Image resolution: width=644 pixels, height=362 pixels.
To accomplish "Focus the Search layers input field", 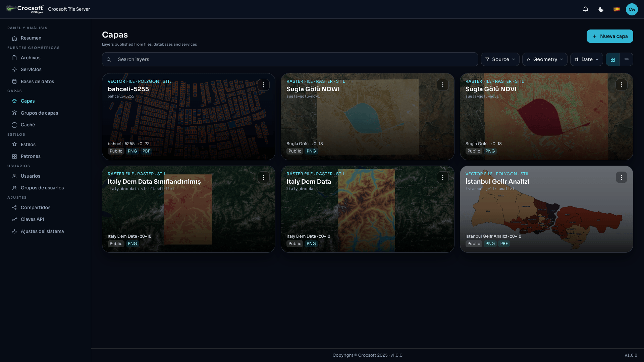I will click(290, 59).
